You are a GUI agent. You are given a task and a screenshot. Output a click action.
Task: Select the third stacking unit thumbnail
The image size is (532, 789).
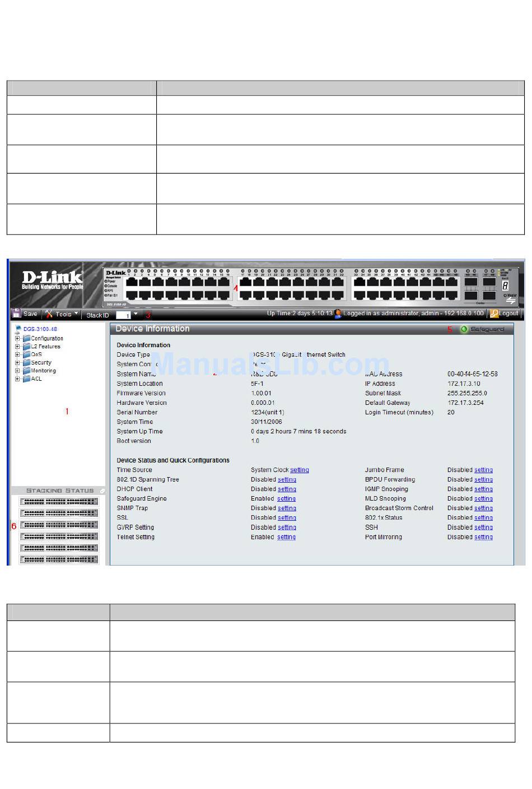tap(59, 525)
